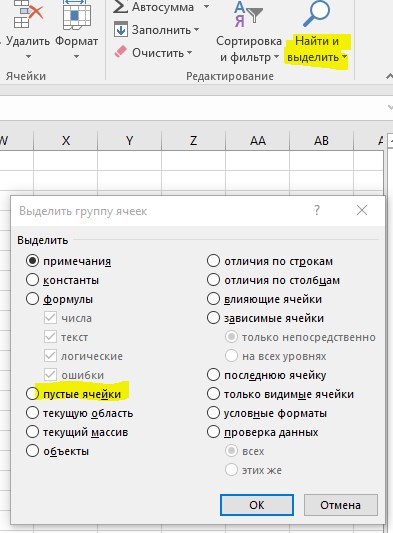Screen dimensions: 393x533
Task: Select column header AA
Action: pos(257,140)
